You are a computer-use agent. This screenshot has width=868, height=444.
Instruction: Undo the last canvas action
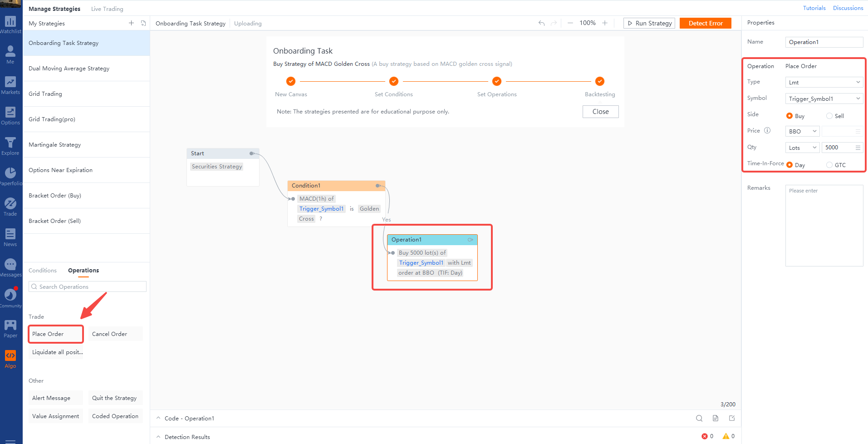pos(541,23)
